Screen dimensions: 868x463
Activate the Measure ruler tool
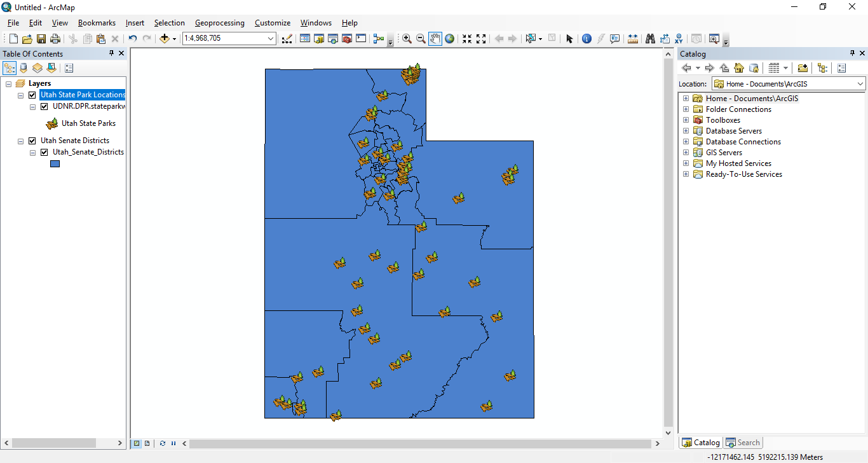coord(633,39)
